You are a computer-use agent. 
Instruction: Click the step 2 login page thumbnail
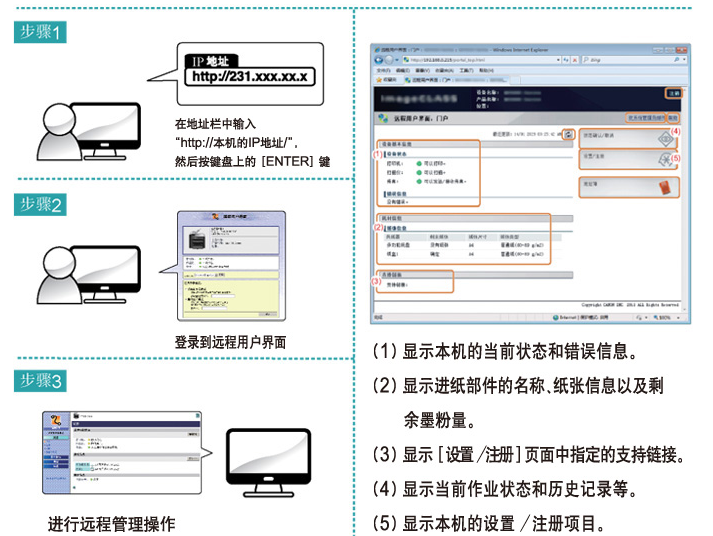pyautogui.click(x=231, y=266)
